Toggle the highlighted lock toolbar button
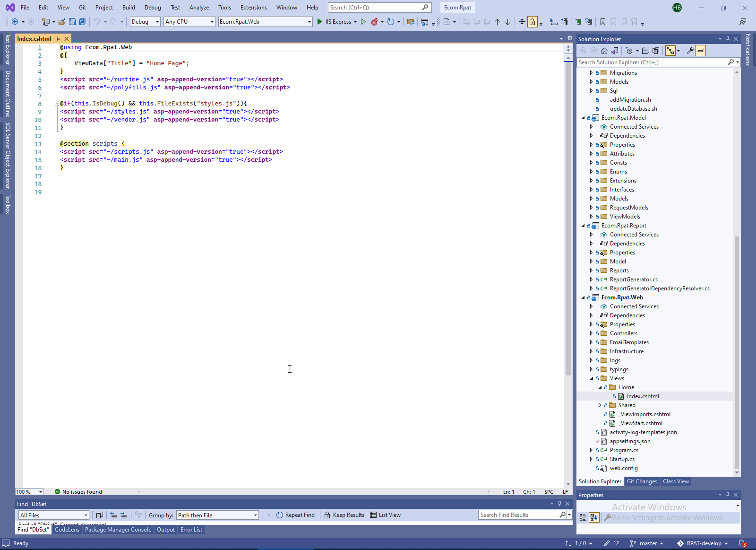This screenshot has width=756, height=550. coord(533,22)
